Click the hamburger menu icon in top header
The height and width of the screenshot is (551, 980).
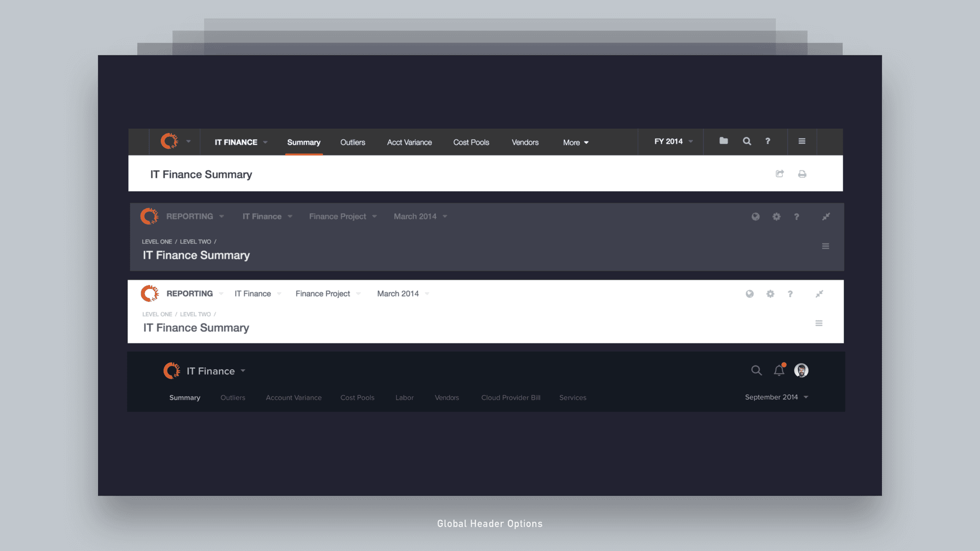[x=802, y=141]
